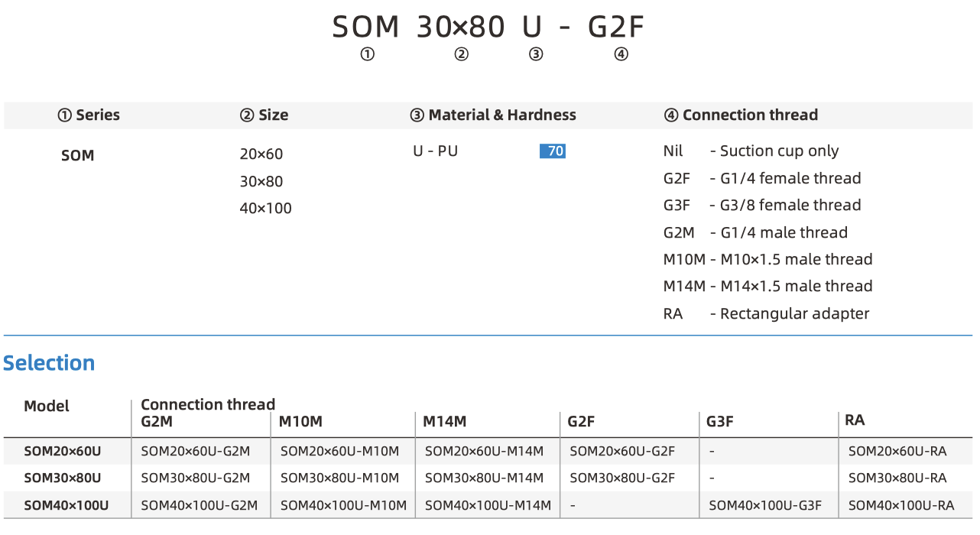
Task: Click the '④ Connection thread' header
Action: tap(741, 115)
